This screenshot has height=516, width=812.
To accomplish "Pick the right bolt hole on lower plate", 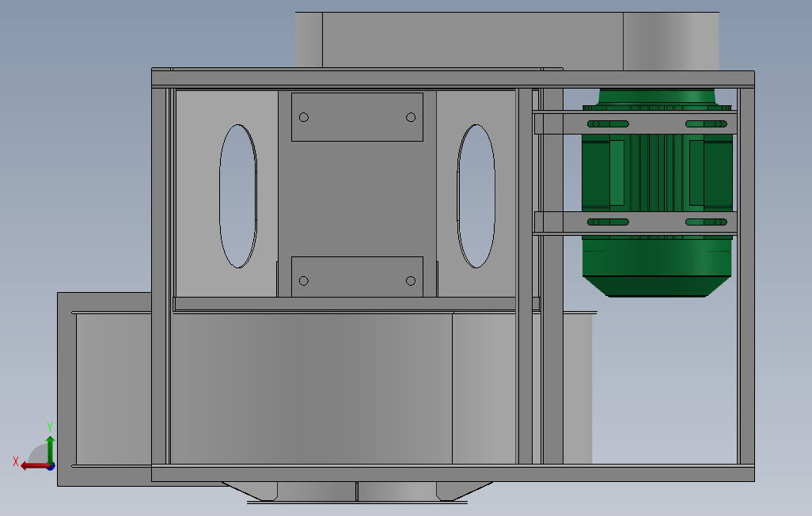I will tap(411, 281).
